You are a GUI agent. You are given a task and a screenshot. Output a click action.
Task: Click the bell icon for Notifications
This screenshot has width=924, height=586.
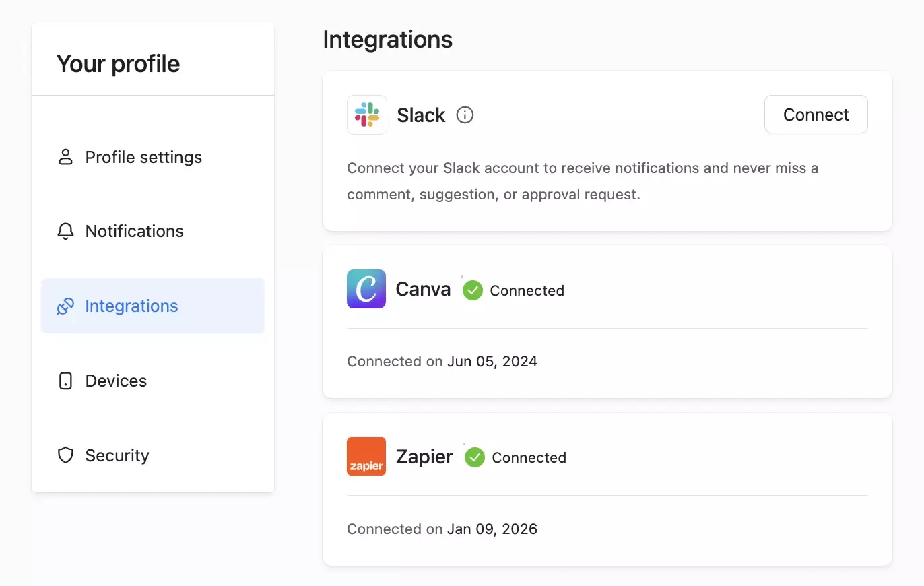65,231
